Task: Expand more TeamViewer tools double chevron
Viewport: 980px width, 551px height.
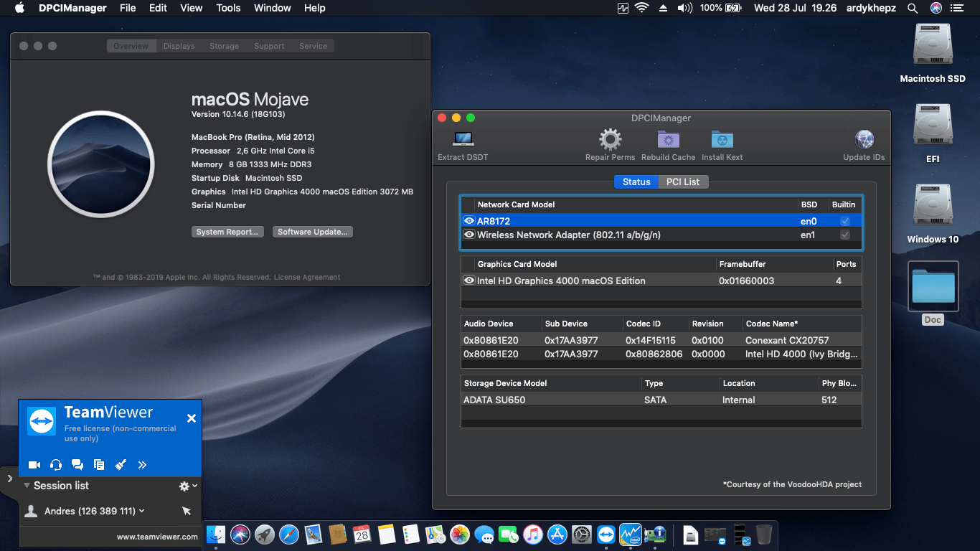Action: [x=142, y=465]
